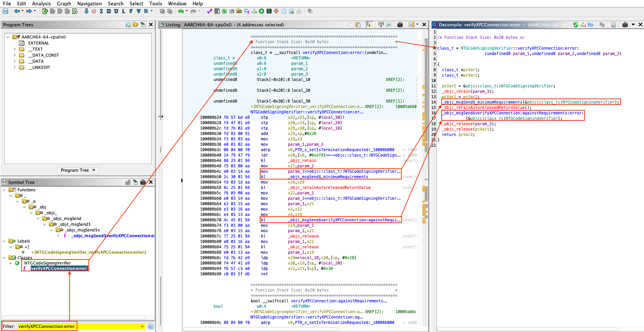Toggle the 'Ro' read-only mode in Decompile
The image size is (644, 332).
coord(590,25)
